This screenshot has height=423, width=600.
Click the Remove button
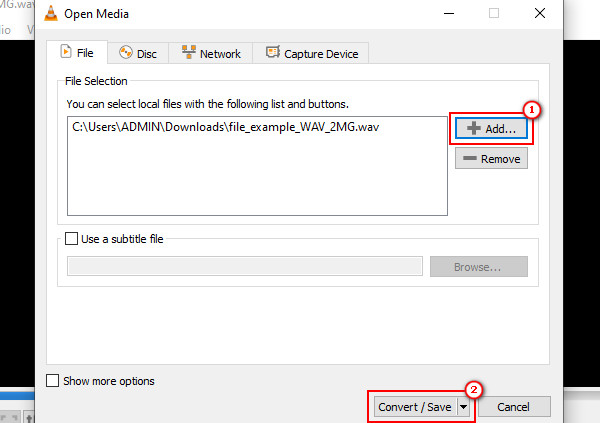point(491,158)
